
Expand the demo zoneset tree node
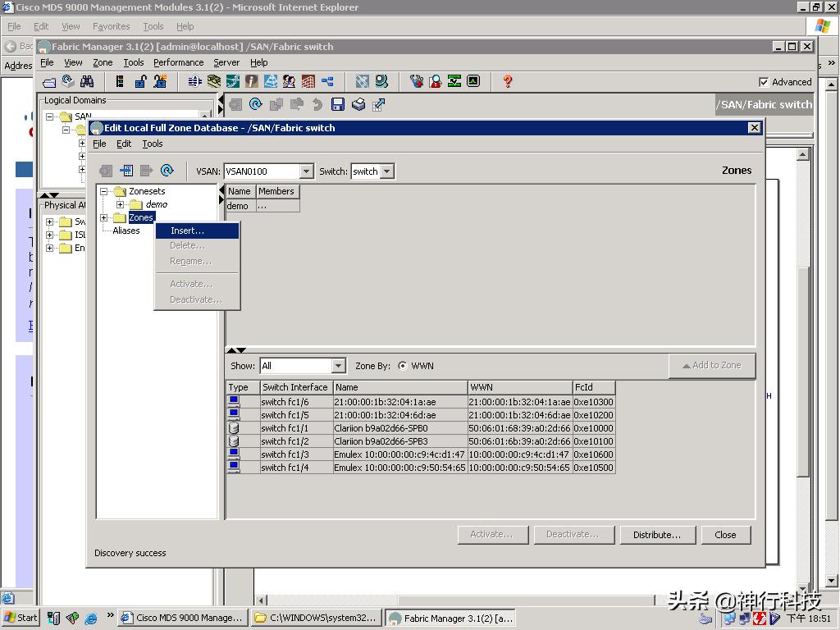coord(120,204)
